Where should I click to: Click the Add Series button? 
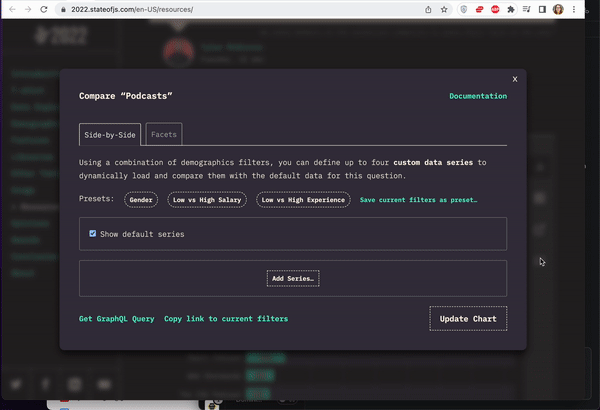pos(293,279)
